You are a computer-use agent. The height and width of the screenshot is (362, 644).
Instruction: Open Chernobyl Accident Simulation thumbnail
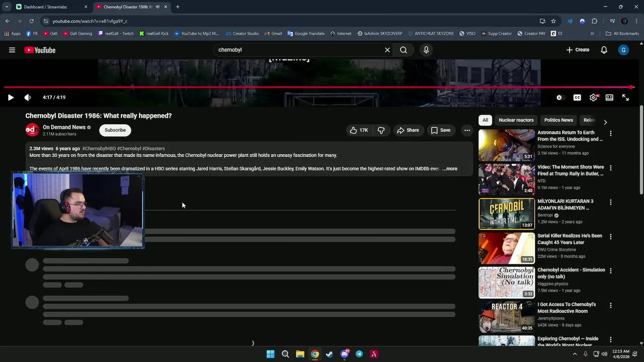tap(507, 283)
